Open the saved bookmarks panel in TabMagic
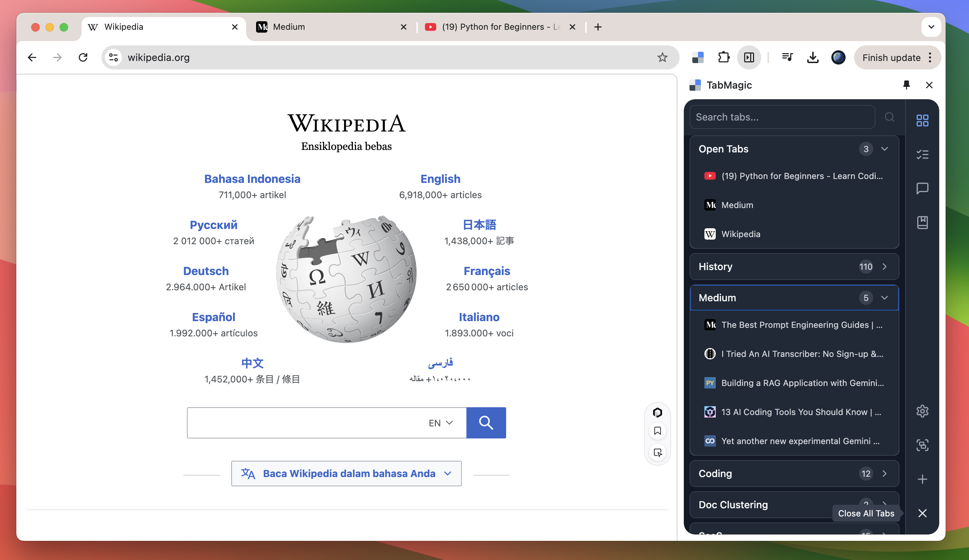The width and height of the screenshot is (969, 560). pos(923,222)
